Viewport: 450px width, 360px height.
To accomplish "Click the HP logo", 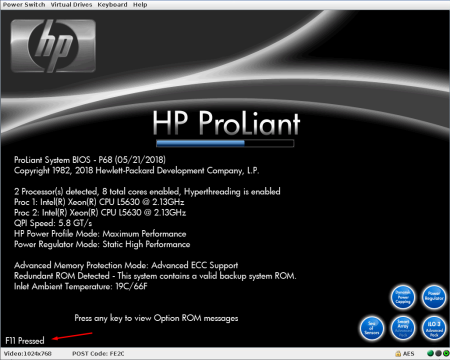I will [x=53, y=46].
